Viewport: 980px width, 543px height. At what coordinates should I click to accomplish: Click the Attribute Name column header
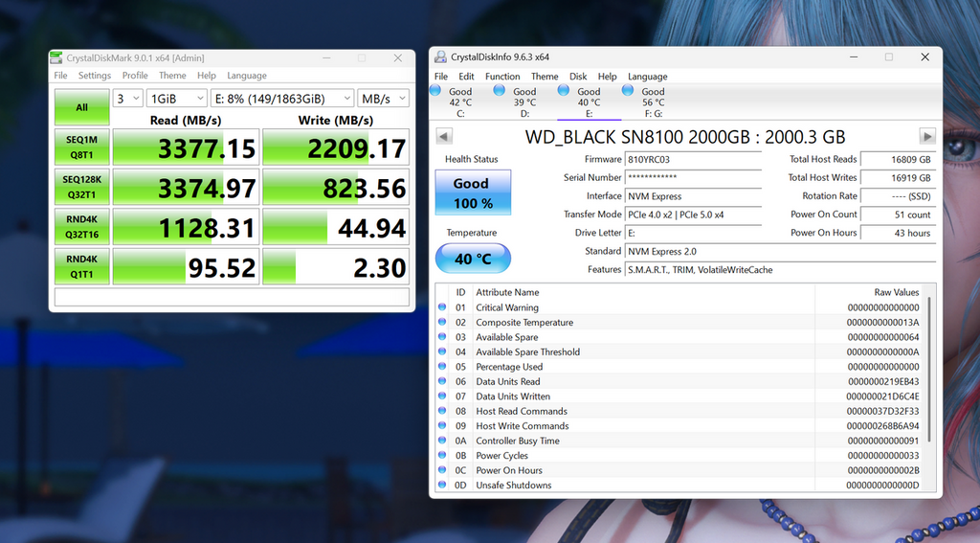(644, 292)
